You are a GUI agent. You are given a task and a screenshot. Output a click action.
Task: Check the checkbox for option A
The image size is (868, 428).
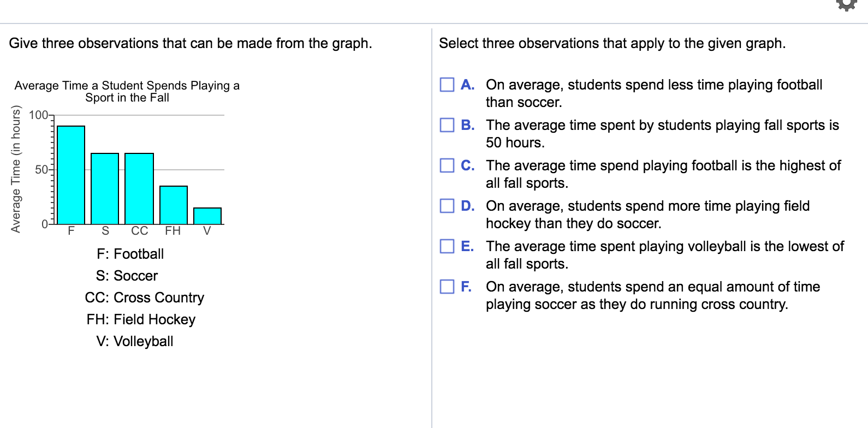[446, 85]
